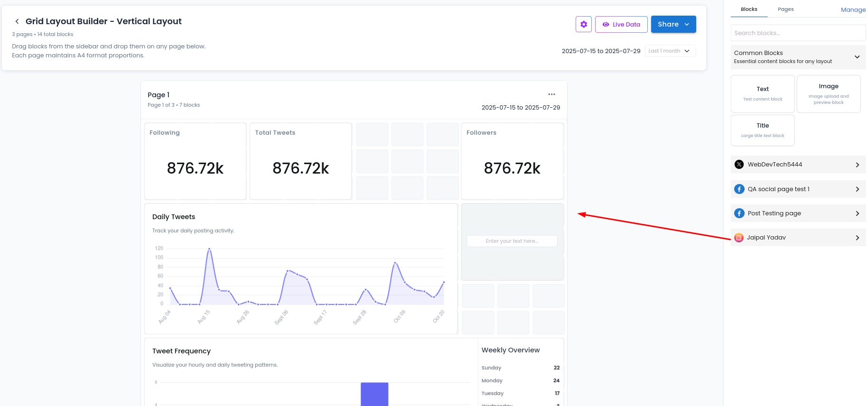Click the Page 1 title
868x406 pixels.
pyautogui.click(x=159, y=95)
